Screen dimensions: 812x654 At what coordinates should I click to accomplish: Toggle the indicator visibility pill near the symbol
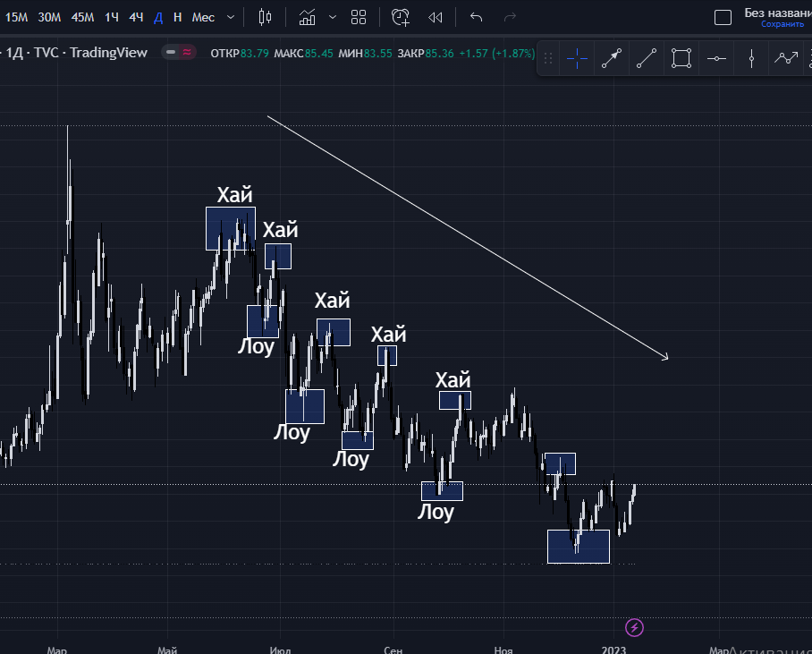[179, 53]
